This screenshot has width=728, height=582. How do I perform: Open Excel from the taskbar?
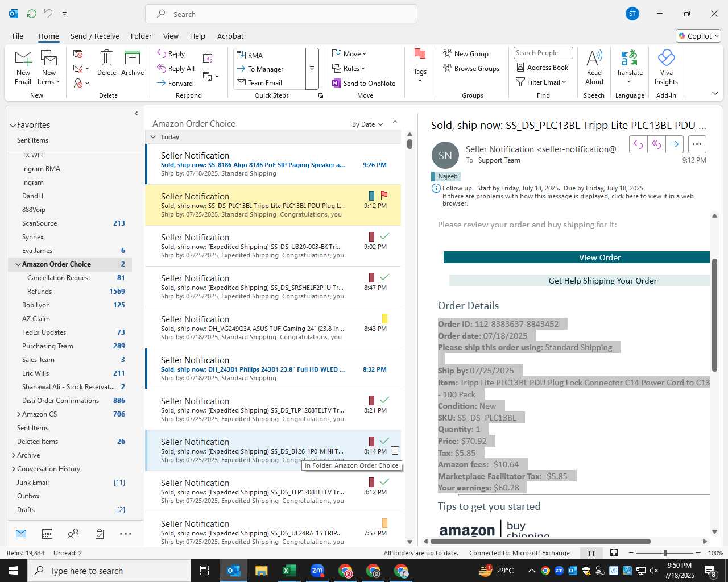289,571
